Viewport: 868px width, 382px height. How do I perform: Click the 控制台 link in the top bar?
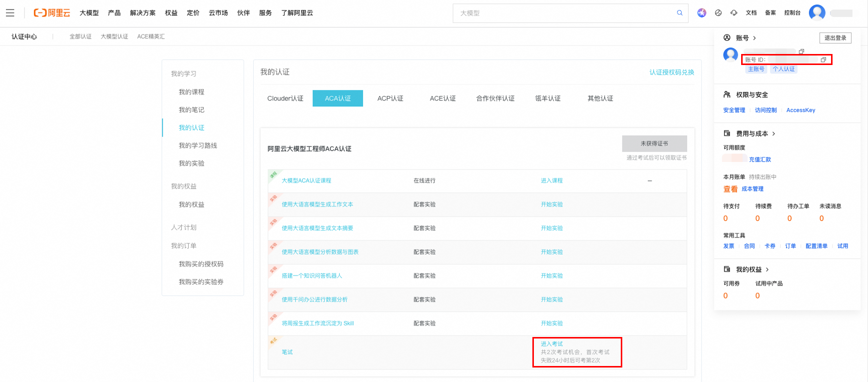click(x=792, y=13)
